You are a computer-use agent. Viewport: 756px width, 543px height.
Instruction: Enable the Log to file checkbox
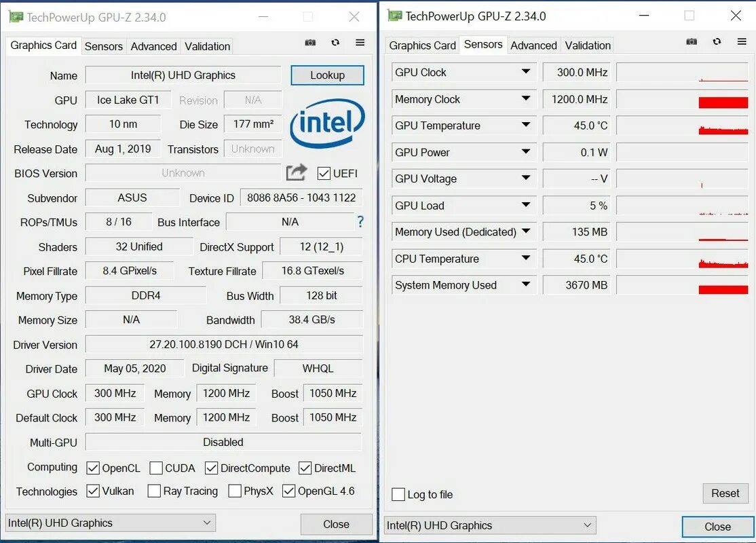pos(398,494)
